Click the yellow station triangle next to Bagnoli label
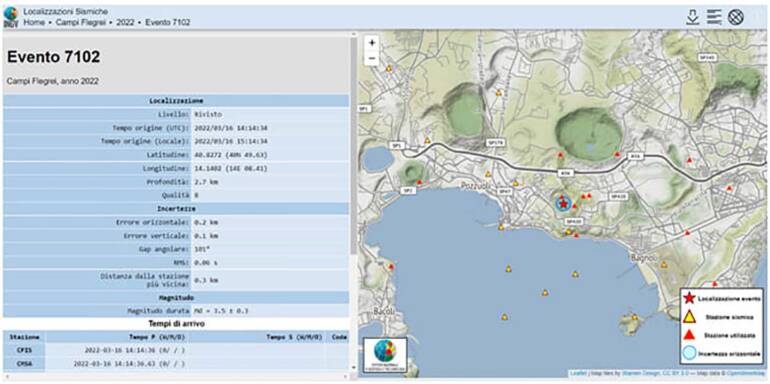The image size is (770, 384). point(664,264)
